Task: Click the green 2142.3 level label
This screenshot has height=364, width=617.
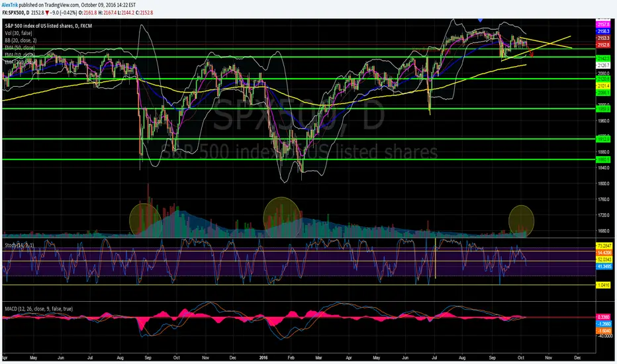Action: [x=603, y=58]
